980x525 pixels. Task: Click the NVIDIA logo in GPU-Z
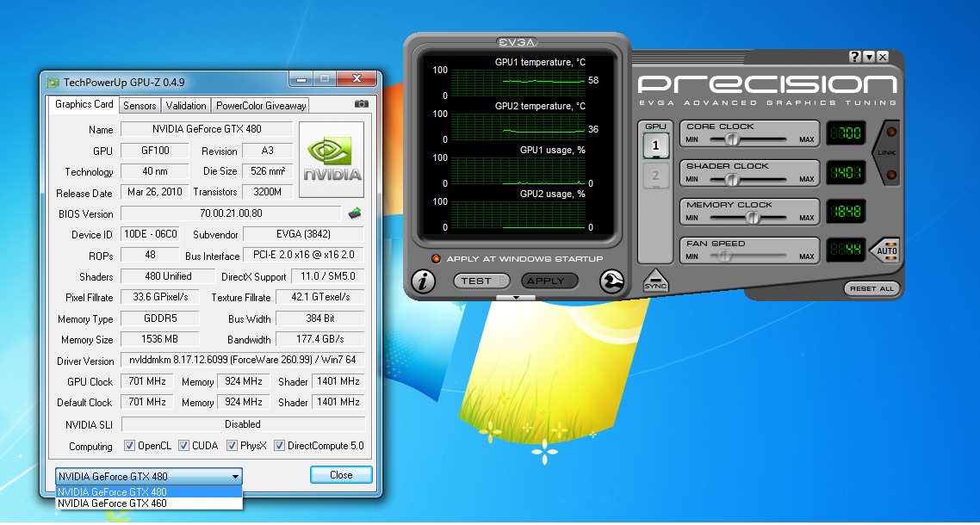pyautogui.click(x=332, y=160)
